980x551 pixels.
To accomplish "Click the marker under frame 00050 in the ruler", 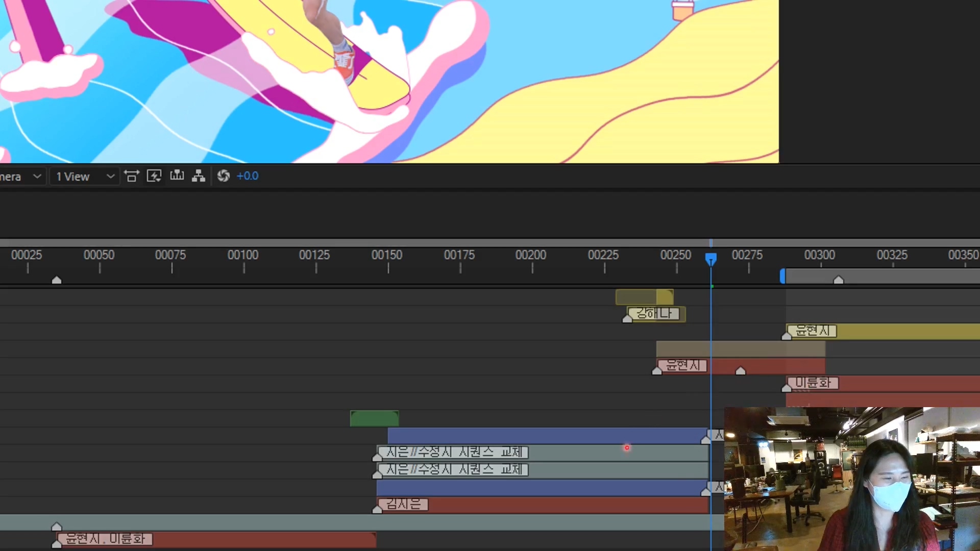I will pyautogui.click(x=57, y=280).
